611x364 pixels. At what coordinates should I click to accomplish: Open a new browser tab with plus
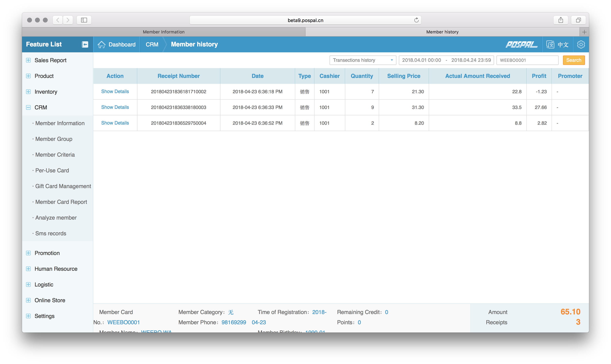click(x=584, y=32)
